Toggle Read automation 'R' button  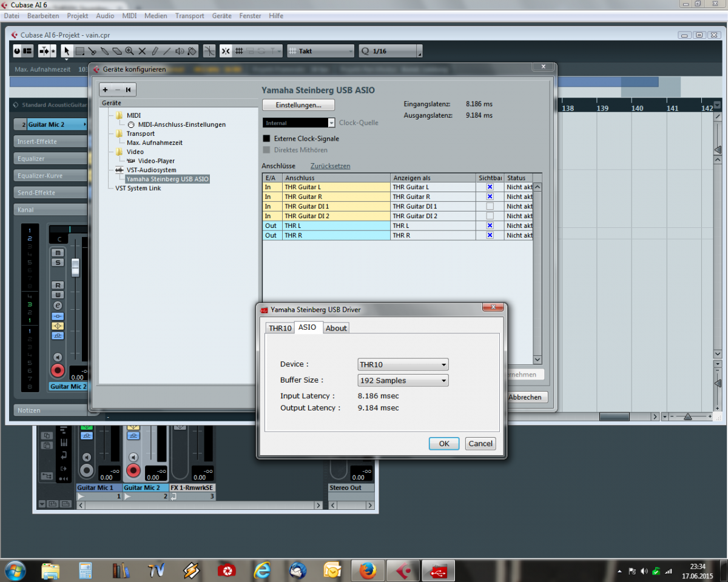[x=58, y=285]
